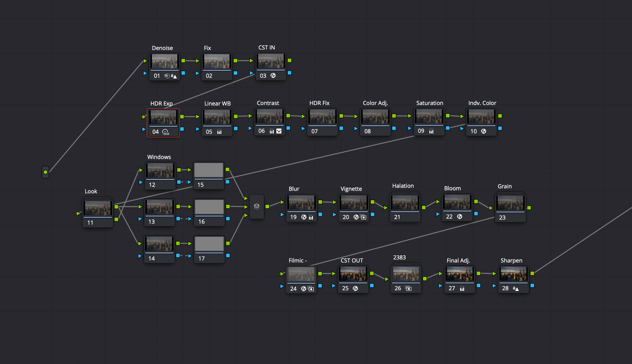
Task: Click the fx badge on Indv. Color node 10
Action: (x=484, y=131)
